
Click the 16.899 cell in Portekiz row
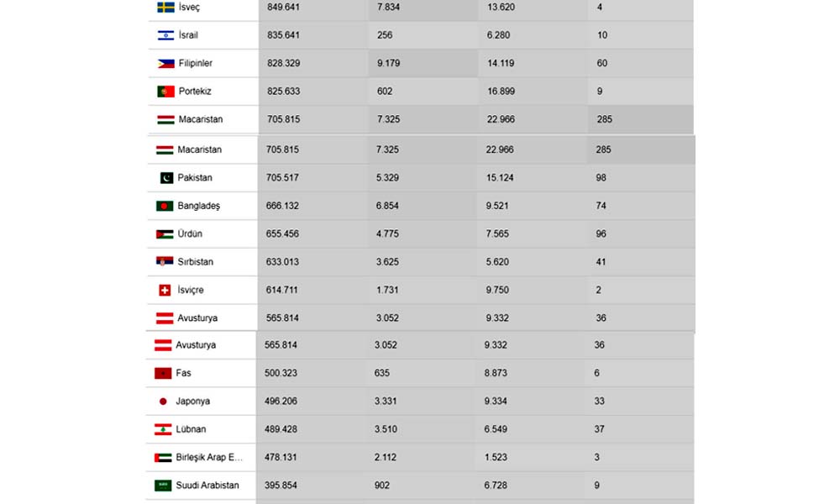point(501,92)
